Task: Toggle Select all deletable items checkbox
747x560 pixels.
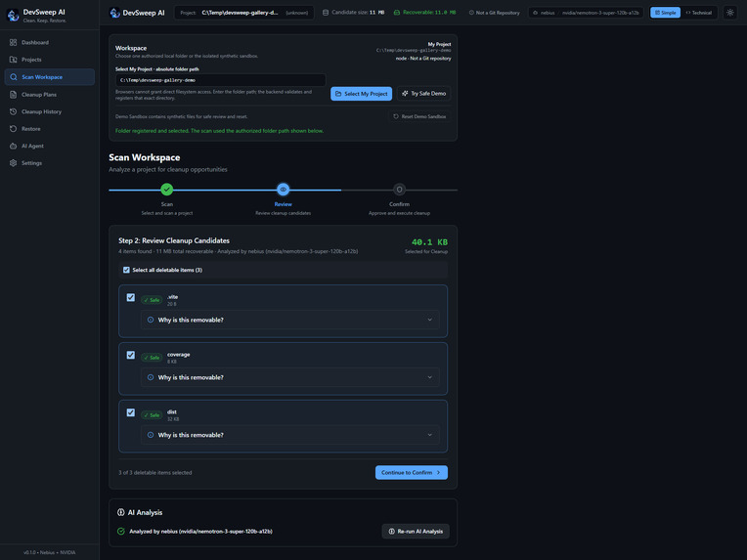Action: [x=126, y=270]
